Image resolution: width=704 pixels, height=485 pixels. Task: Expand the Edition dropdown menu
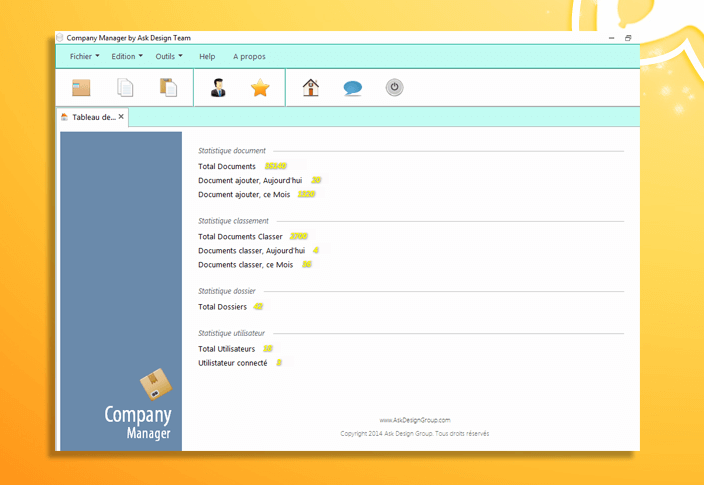coord(127,57)
